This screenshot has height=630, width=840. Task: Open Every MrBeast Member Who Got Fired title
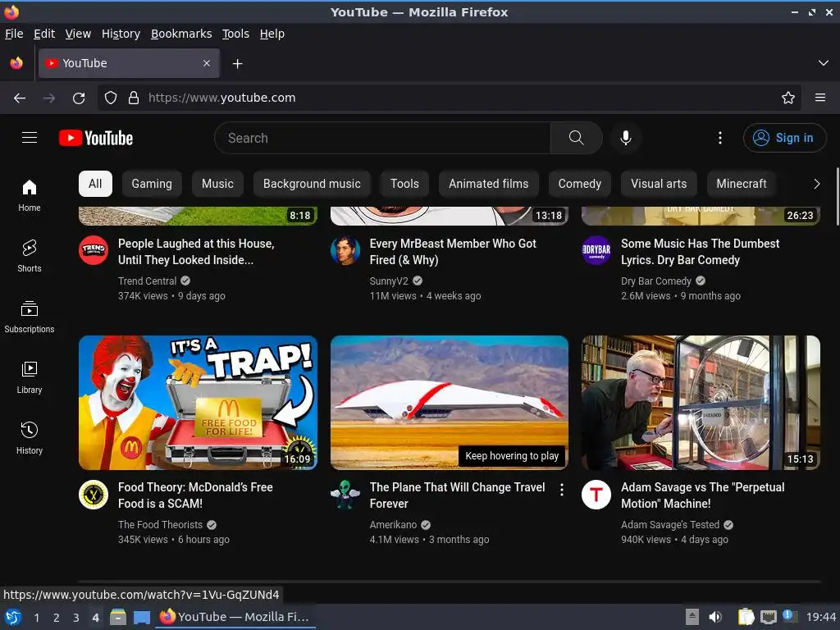[x=453, y=252]
